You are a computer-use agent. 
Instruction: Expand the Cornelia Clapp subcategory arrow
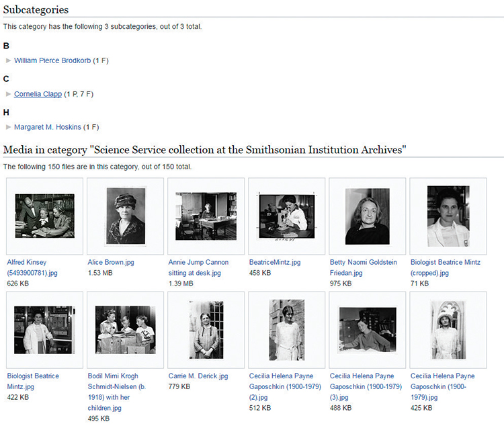click(9, 94)
